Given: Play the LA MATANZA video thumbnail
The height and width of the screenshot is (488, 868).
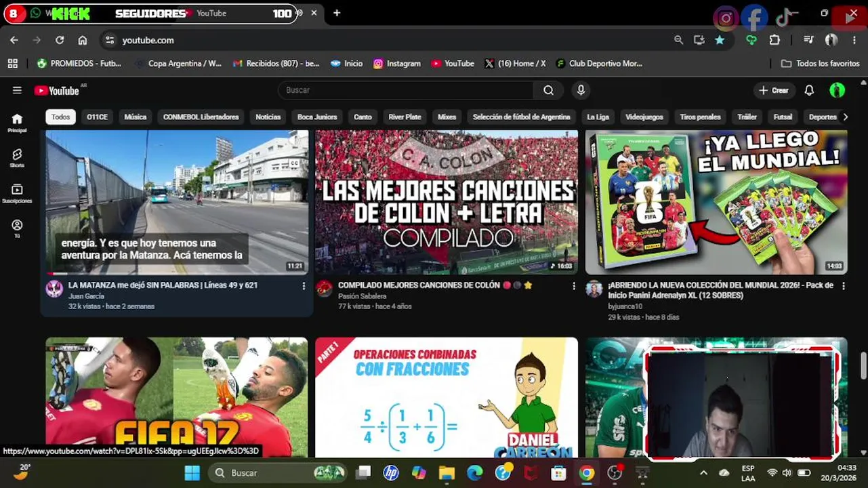Looking at the screenshot, I should (x=177, y=202).
